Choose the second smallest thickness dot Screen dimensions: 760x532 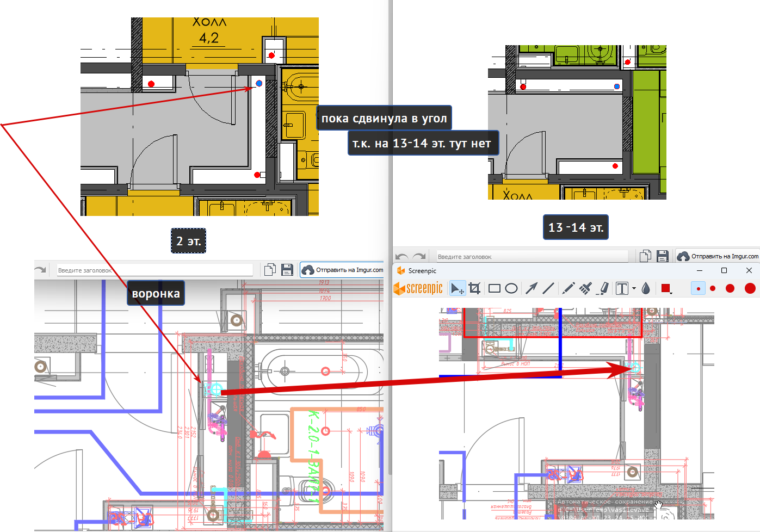click(713, 288)
